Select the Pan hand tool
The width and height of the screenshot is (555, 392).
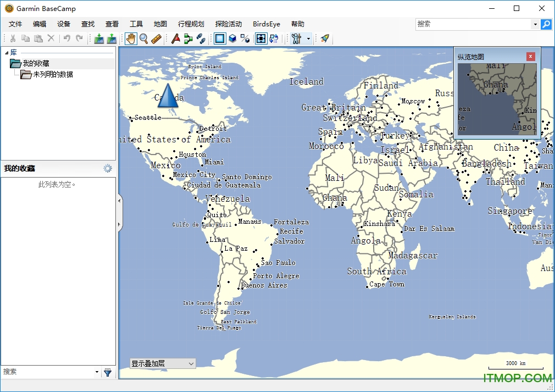(x=131, y=38)
